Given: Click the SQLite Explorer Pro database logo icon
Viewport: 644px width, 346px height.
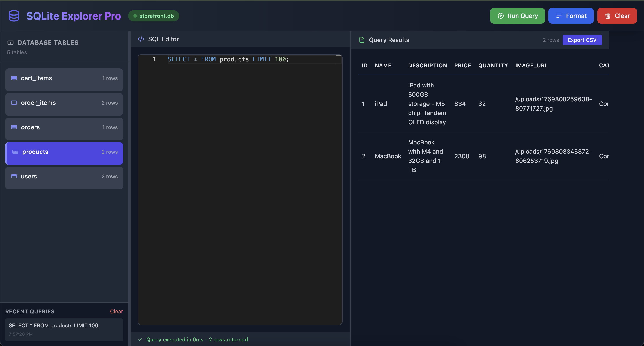Looking at the screenshot, I should point(14,16).
